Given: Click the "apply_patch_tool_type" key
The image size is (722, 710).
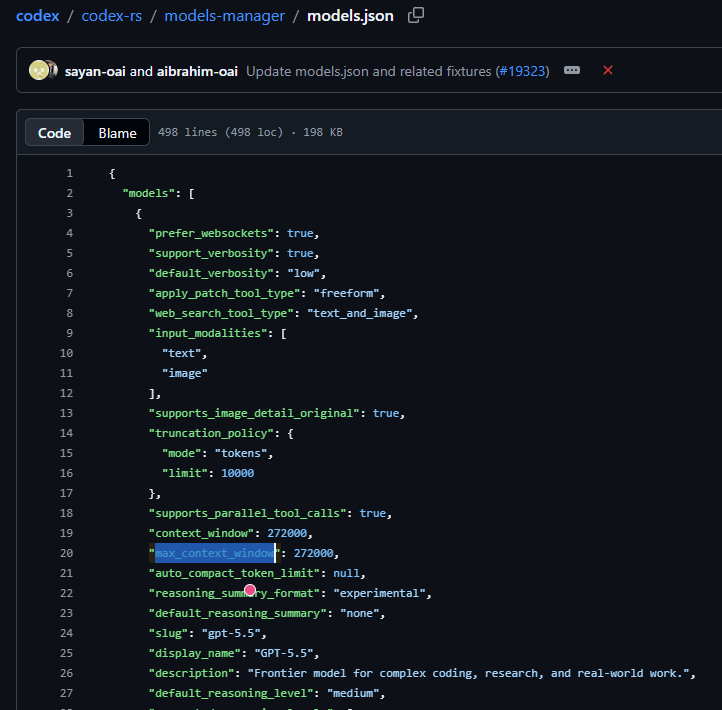Looking at the screenshot, I should pos(224,293).
